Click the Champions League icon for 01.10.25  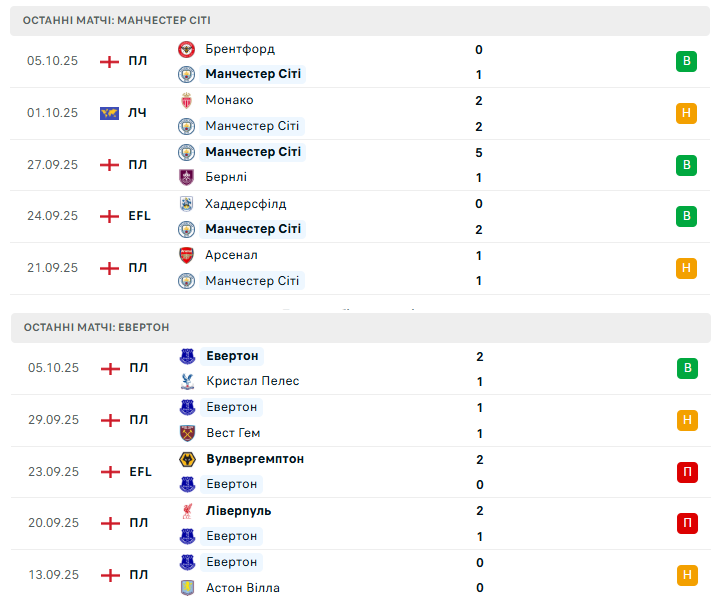tap(110, 113)
